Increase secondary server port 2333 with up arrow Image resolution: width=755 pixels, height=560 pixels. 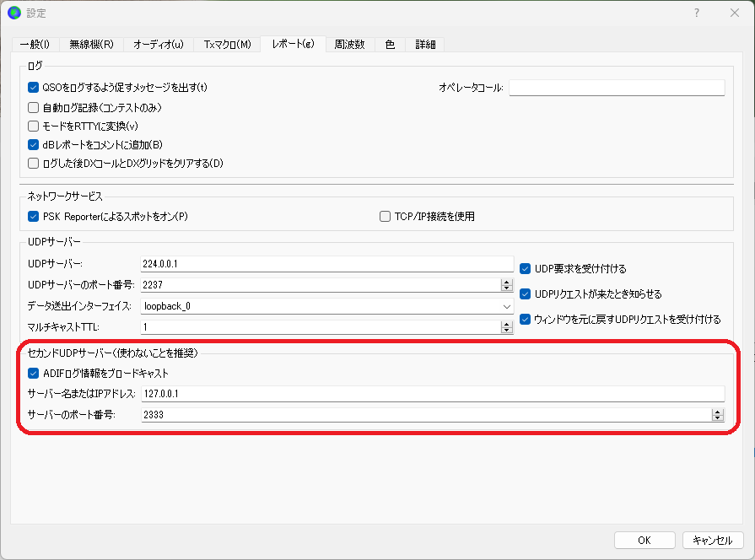pos(717,412)
